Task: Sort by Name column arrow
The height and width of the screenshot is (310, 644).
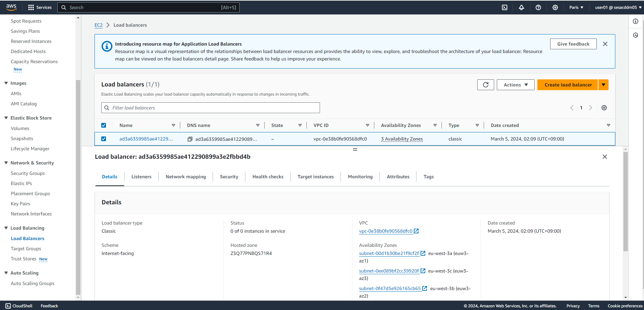Action: click(x=173, y=125)
